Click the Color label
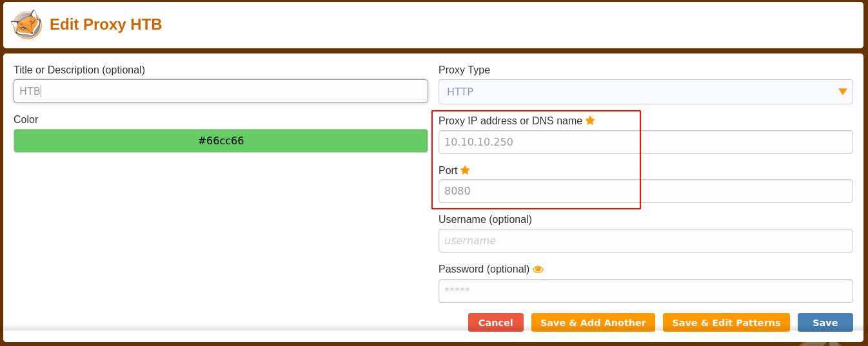This screenshot has width=868, height=346. [x=26, y=120]
